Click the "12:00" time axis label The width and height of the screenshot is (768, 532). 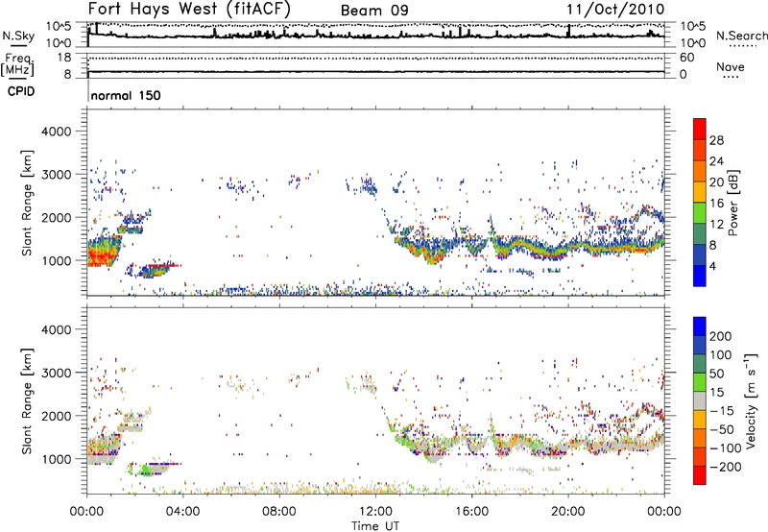(x=375, y=512)
